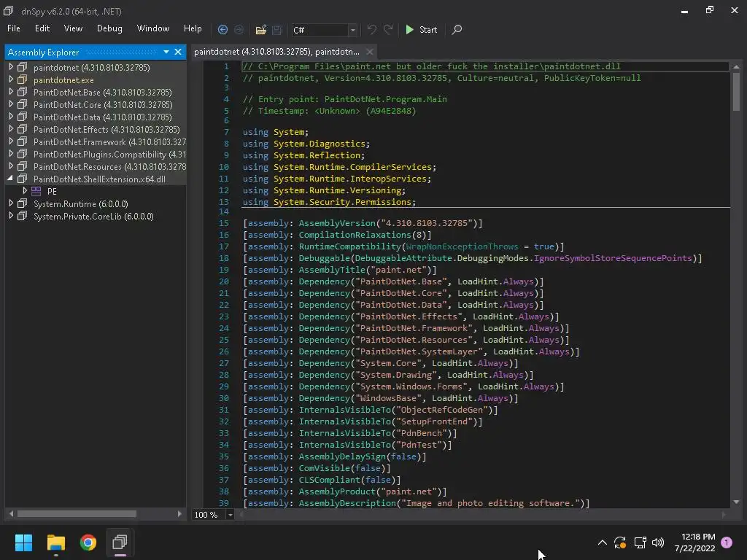The width and height of the screenshot is (747, 560).
Task: Open the Debug menu
Action: (x=109, y=28)
